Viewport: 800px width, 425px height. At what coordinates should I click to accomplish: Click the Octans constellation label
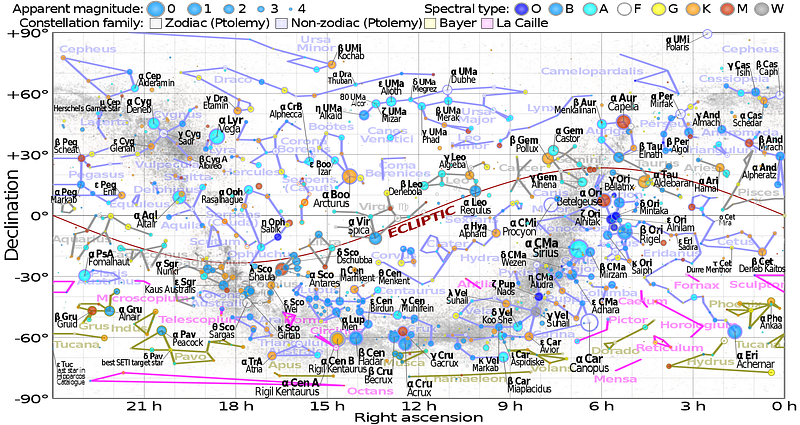370,391
